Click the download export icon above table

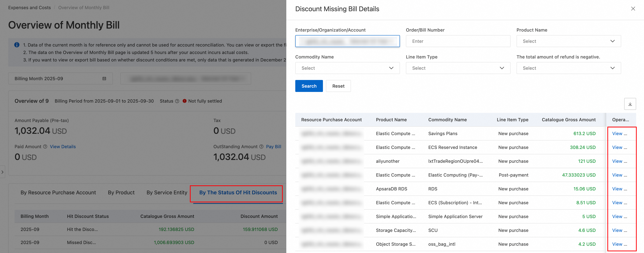click(630, 104)
